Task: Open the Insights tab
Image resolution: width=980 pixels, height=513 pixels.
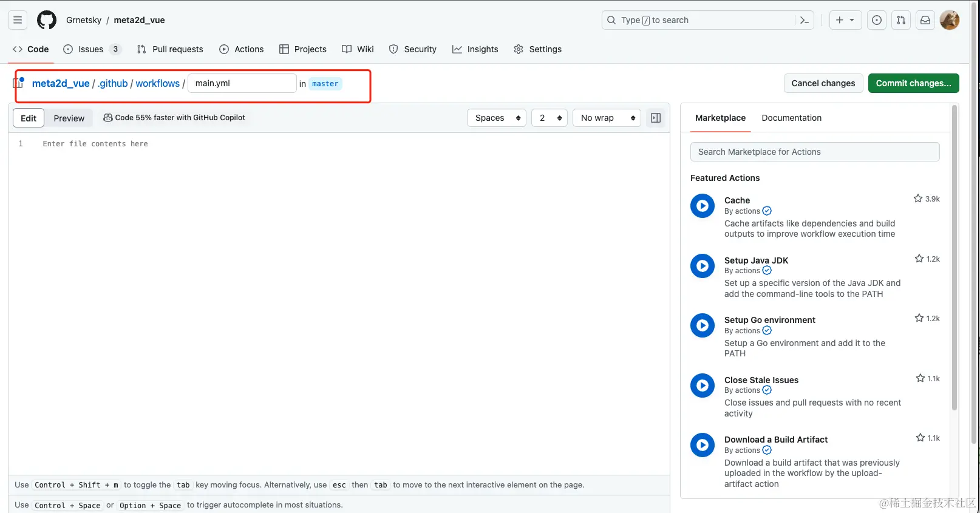Action: [475, 49]
